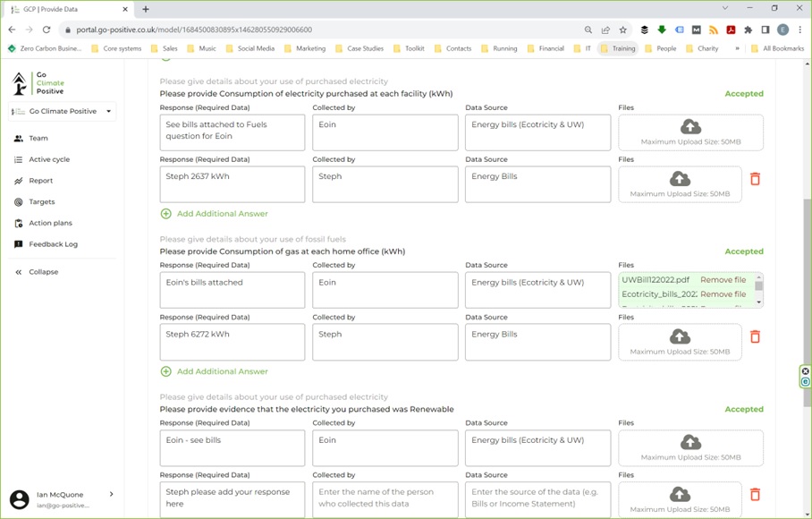The height and width of the screenshot is (519, 812).
Task: Open the Charity bookmark folder
Action: [x=702, y=48]
